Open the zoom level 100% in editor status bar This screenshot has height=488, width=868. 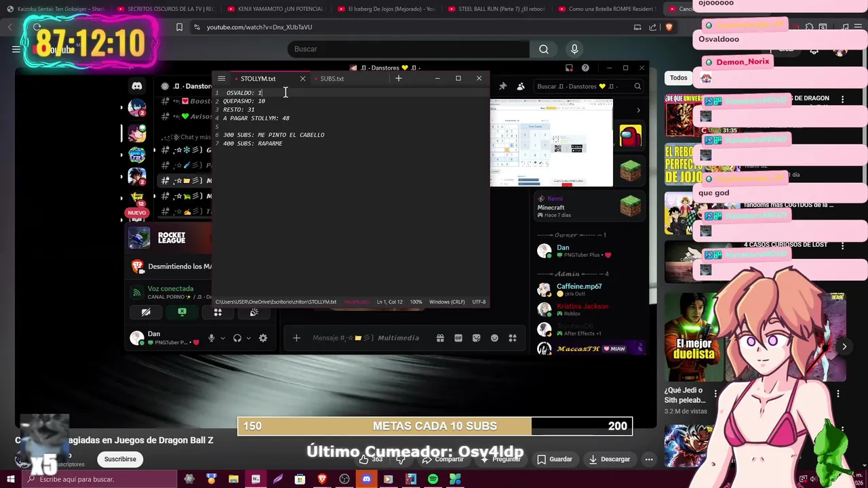(416, 302)
